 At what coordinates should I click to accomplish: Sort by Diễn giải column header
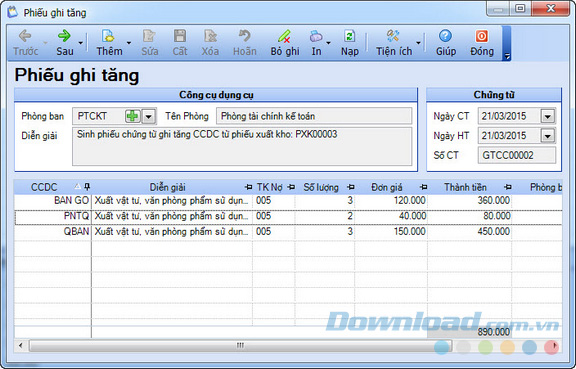click(168, 187)
